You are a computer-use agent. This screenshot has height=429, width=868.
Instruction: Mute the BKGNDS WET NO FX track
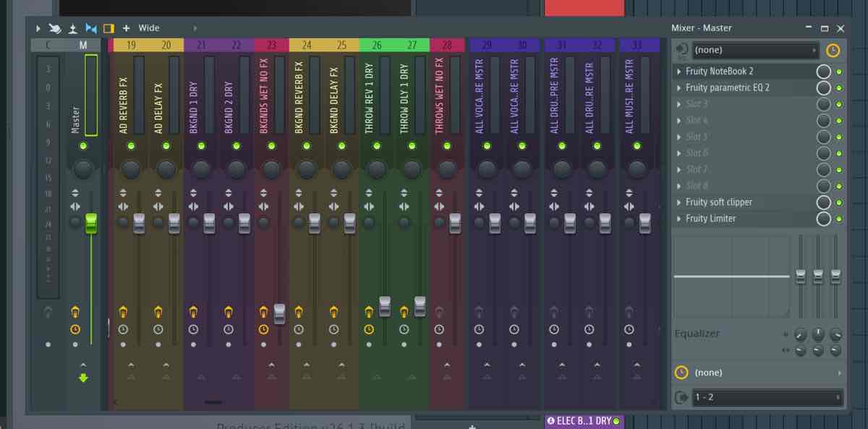coord(271,146)
